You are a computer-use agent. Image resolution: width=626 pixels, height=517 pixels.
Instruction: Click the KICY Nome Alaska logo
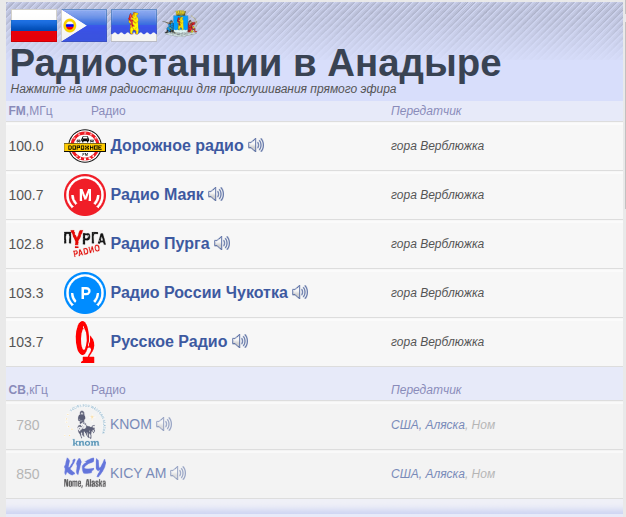(85, 473)
